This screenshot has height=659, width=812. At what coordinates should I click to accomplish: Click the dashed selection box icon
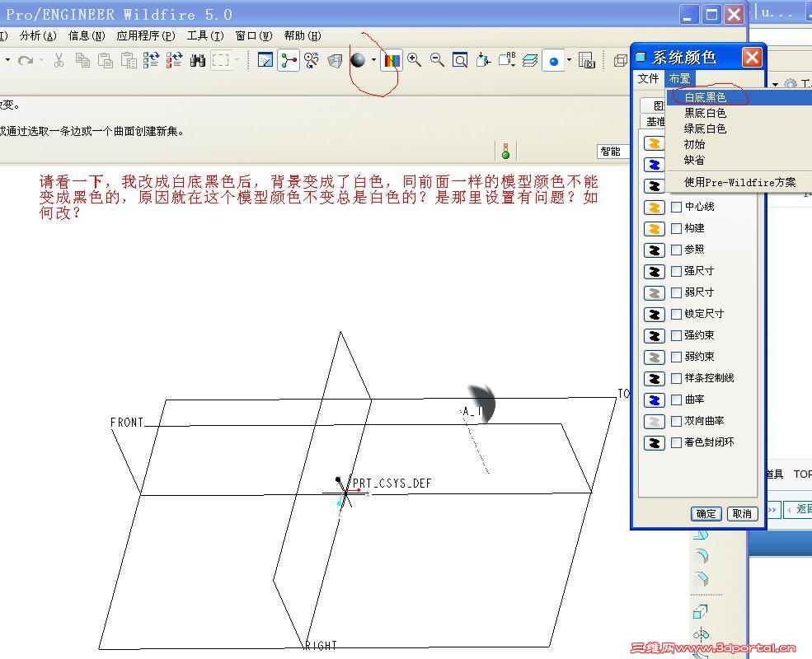221,60
